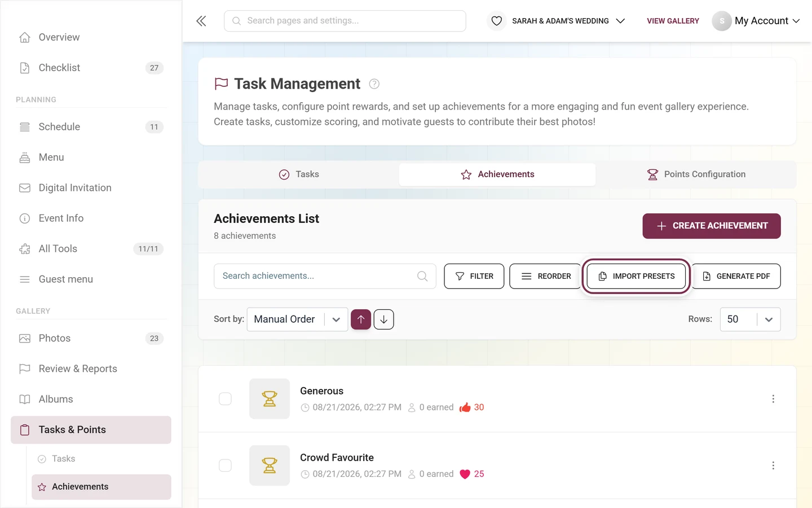812x508 pixels.
Task: Click the Schedule list icon in the sidebar
Action: 25,127
